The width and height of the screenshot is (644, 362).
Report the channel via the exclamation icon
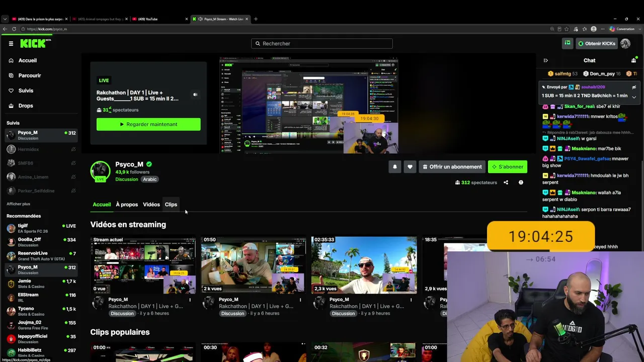click(x=521, y=183)
